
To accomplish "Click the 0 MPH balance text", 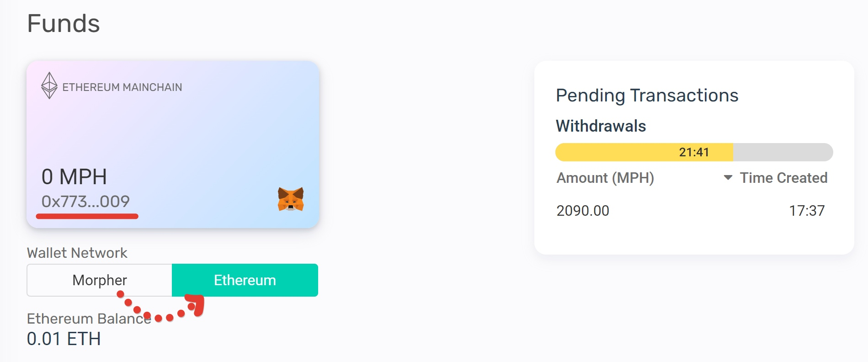I will point(74,177).
